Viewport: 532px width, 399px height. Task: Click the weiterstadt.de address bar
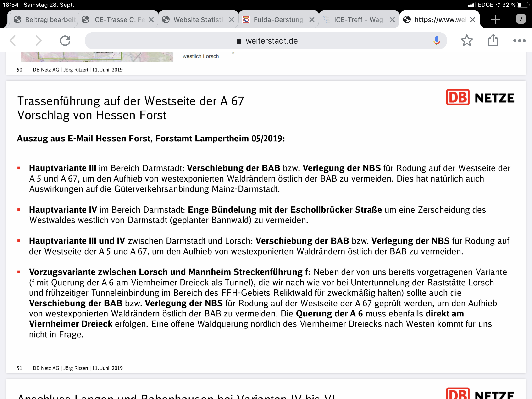[x=266, y=41]
